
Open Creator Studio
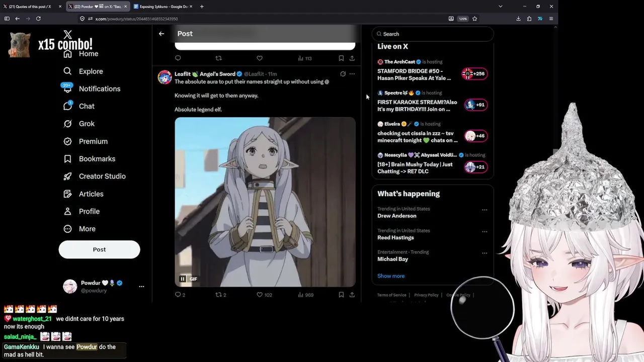[95, 176]
